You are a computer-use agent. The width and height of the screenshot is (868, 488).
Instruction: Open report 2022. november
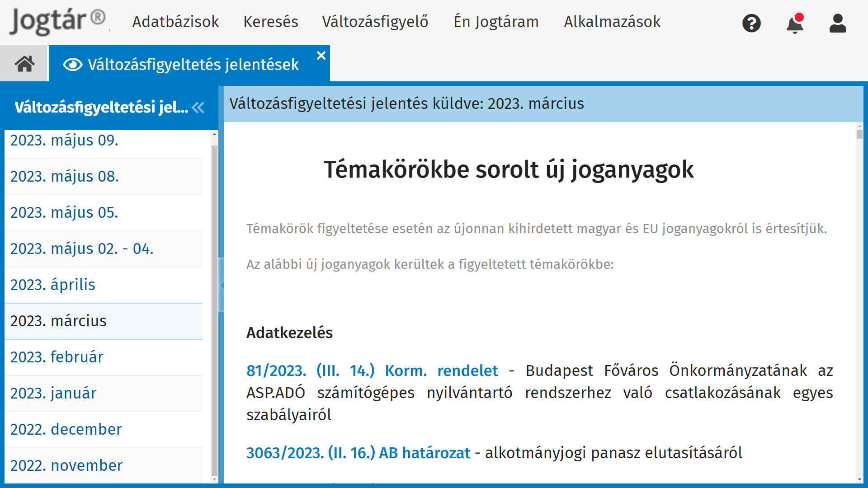(x=104, y=466)
